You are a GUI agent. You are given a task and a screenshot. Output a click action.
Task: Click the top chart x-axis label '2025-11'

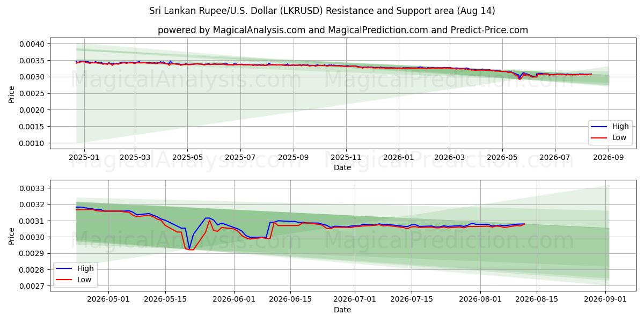[x=346, y=158]
